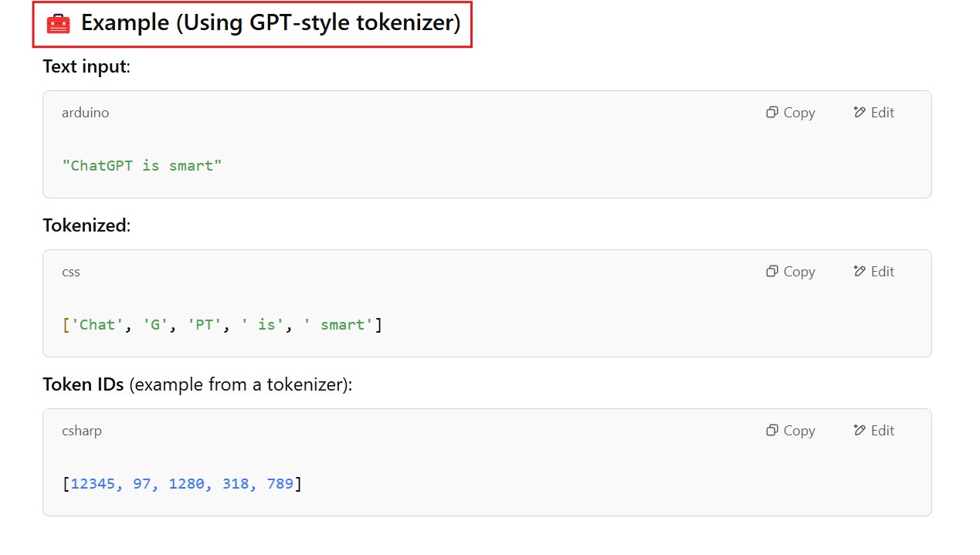This screenshot has height=555, width=980.
Task: Click the bold 'Token IDs' label
Action: point(83,384)
